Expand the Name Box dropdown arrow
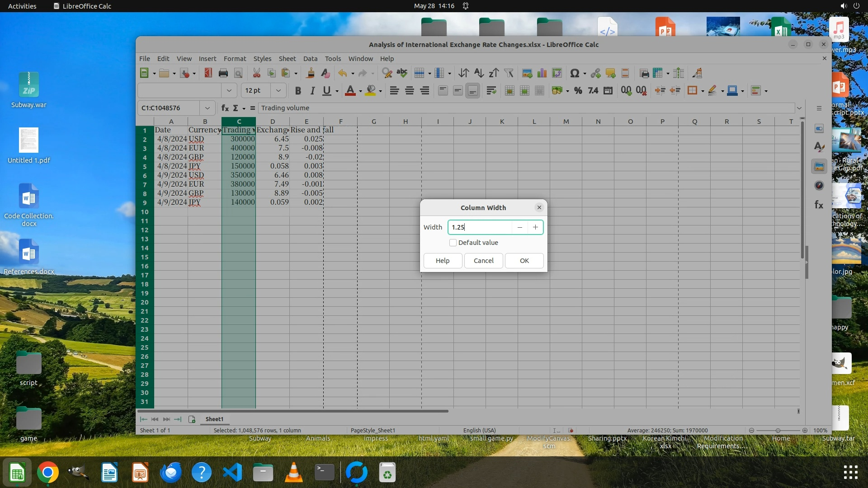The width and height of the screenshot is (868, 488). [x=207, y=108]
